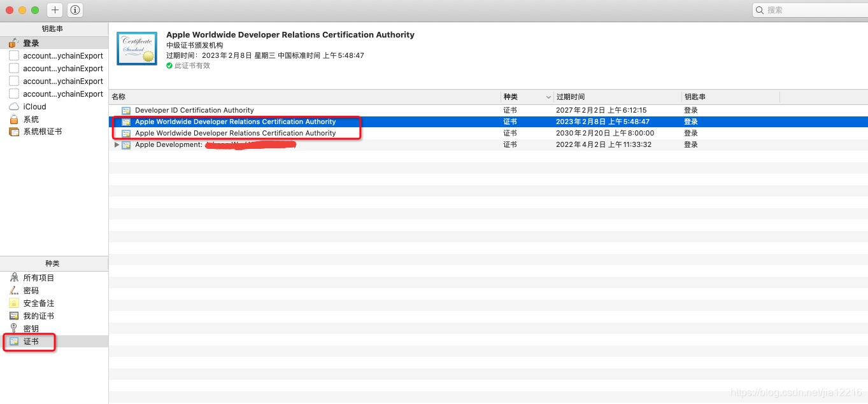Image resolution: width=868 pixels, height=404 pixels.
Task: Focus the 搜索 search field
Action: pyautogui.click(x=810, y=10)
